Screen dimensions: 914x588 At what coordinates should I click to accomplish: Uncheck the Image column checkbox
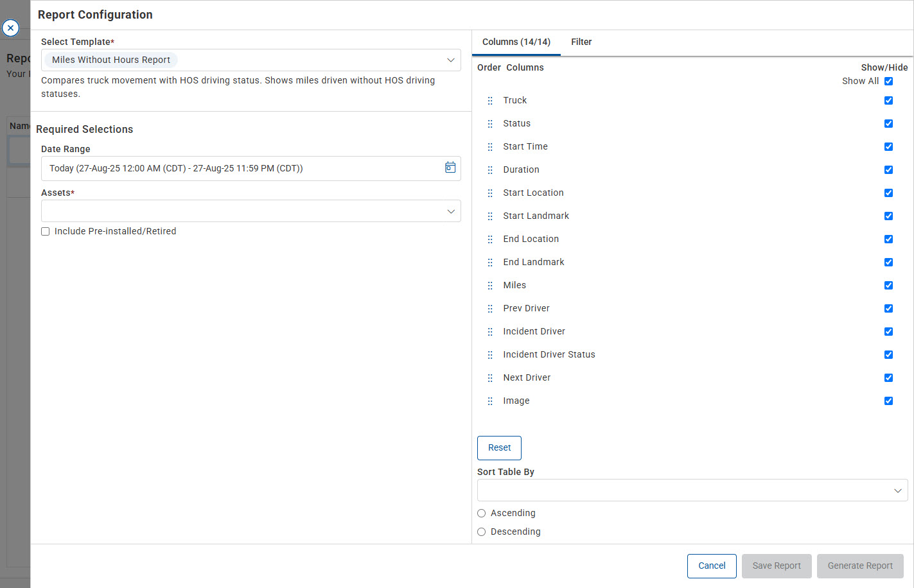[x=888, y=401]
